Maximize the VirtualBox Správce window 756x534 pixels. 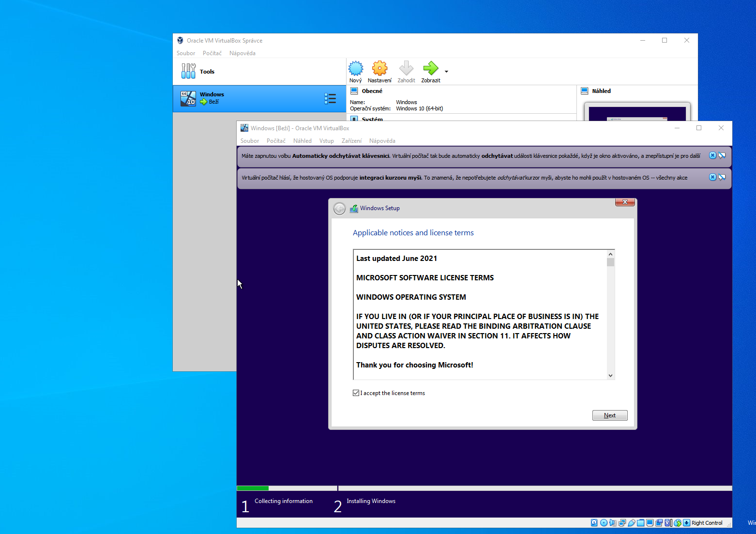(665, 40)
